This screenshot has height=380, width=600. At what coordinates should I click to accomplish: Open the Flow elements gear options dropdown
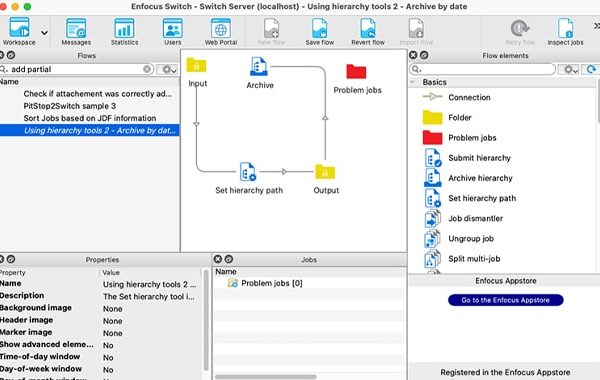coord(569,69)
